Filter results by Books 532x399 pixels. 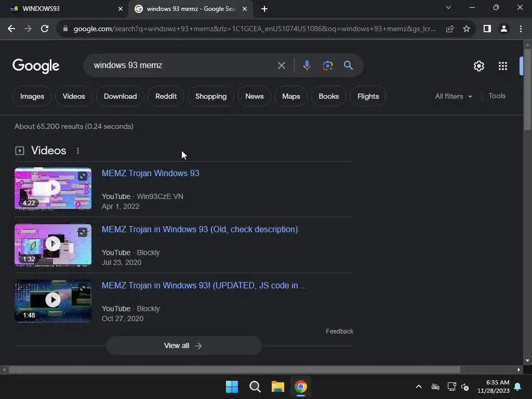328,96
